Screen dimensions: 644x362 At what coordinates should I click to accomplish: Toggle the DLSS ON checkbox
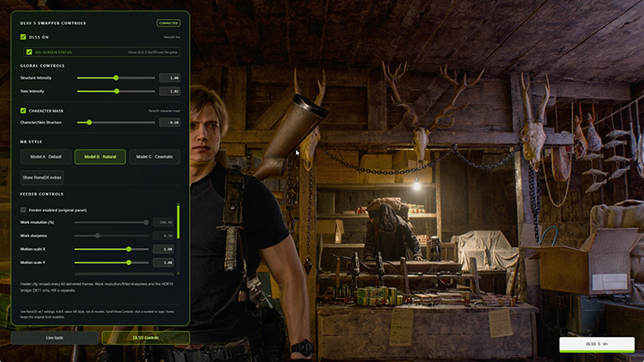coord(23,37)
